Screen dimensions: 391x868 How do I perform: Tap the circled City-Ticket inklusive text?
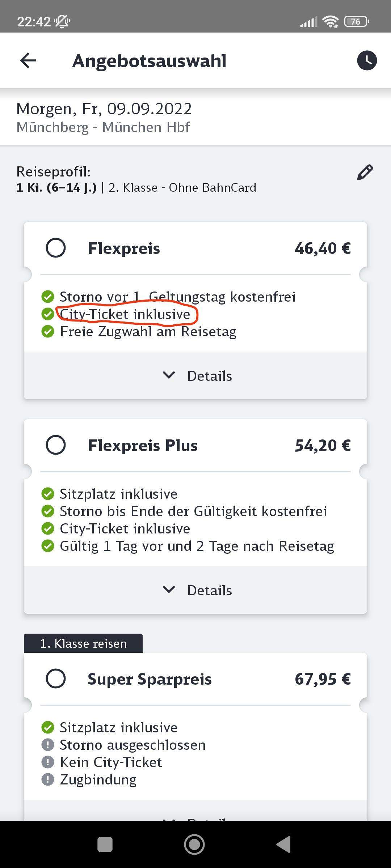(x=125, y=314)
